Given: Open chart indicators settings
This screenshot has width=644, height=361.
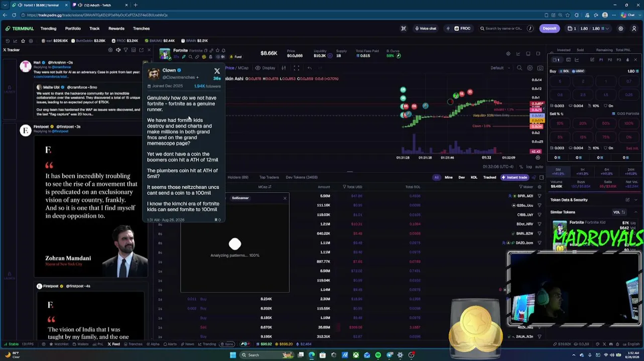Looking at the screenshot, I should pos(284,68).
